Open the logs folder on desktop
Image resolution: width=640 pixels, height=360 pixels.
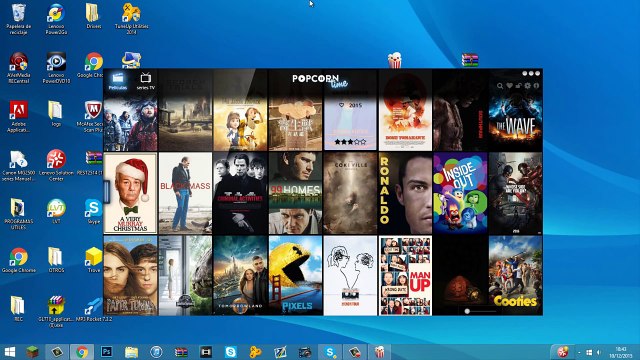[56, 114]
